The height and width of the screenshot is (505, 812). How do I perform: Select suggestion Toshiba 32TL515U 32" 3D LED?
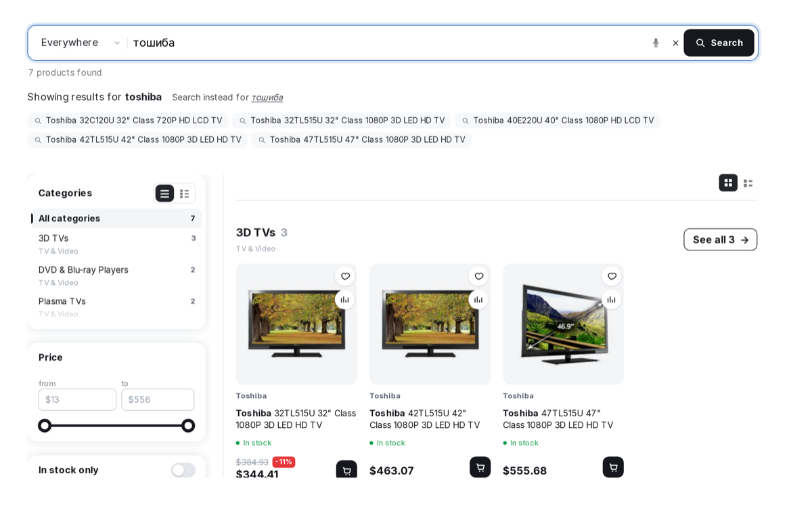click(342, 120)
